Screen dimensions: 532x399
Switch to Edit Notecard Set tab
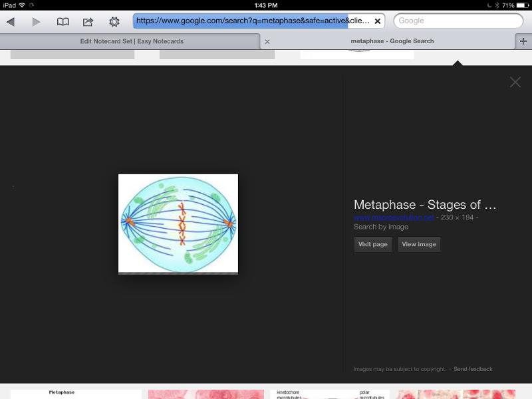(x=132, y=41)
